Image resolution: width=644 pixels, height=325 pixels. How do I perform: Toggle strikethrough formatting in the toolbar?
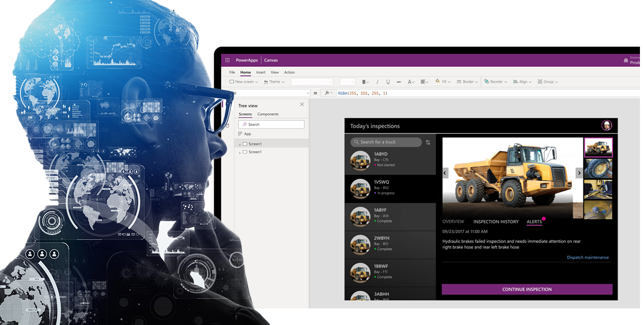point(398,82)
